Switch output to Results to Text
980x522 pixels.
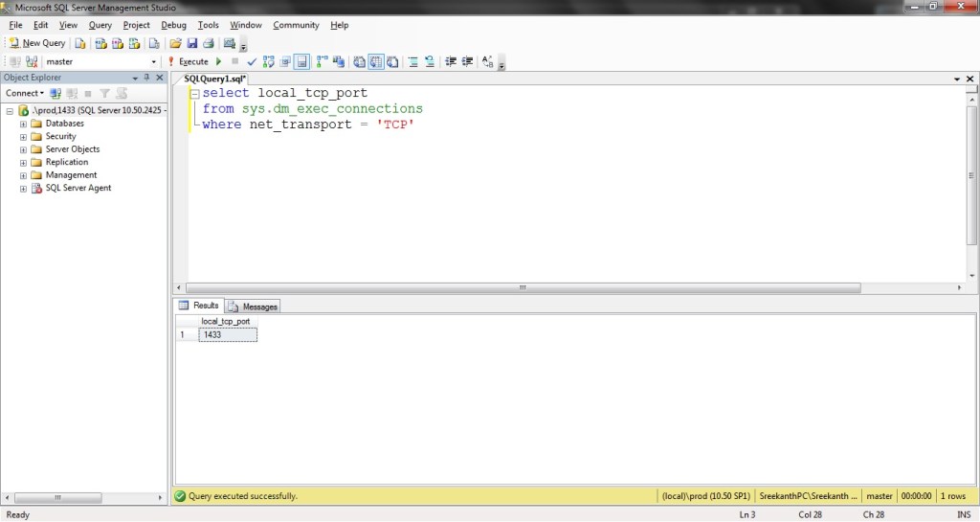(x=359, y=61)
